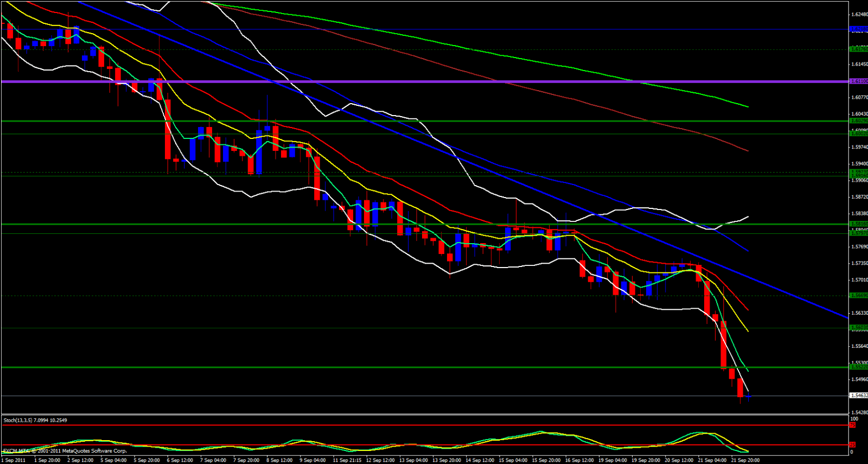
Task: Click the MetaQuotes Software Corp. copyright text
Action: click(65, 451)
